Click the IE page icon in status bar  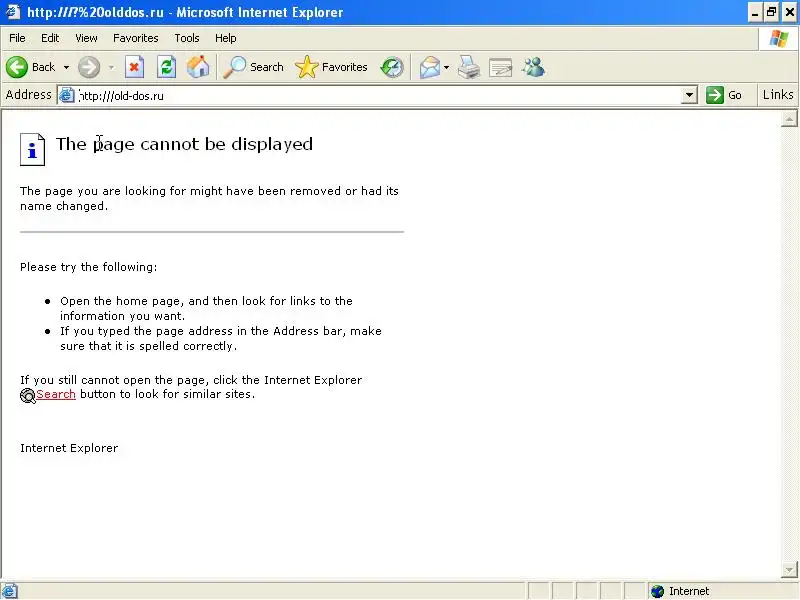tap(9, 591)
